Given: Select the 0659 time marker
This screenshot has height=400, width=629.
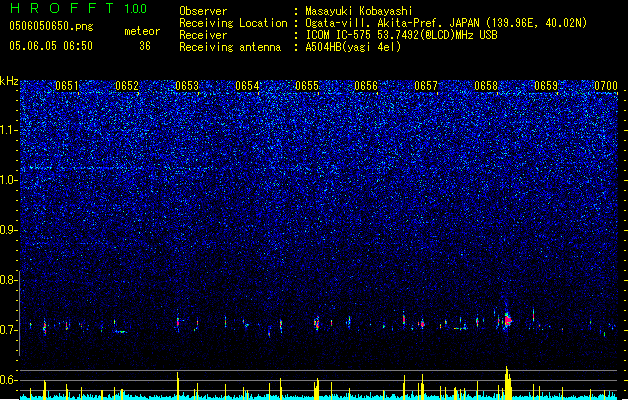Looking at the screenshot, I should click(x=546, y=86).
